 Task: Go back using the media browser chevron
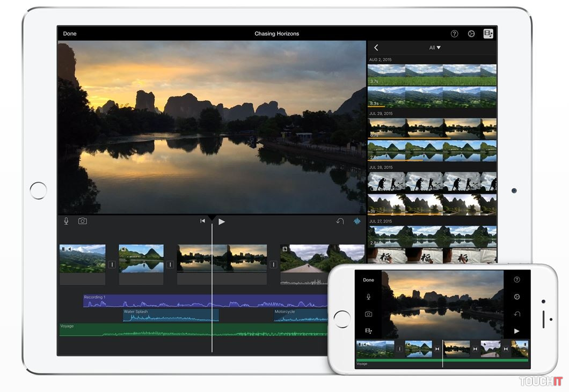click(x=376, y=48)
